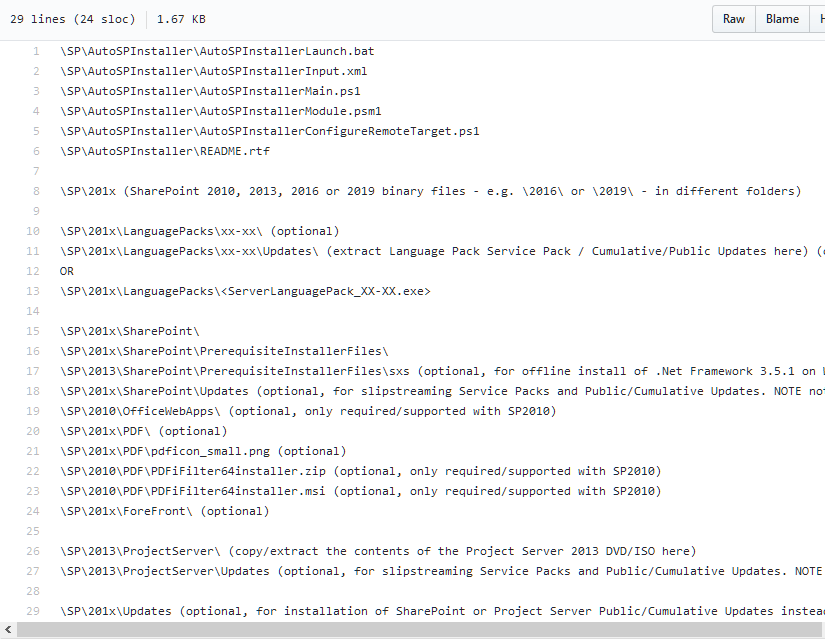The width and height of the screenshot is (825, 640).
Task: Select line number 21
Action: point(33,451)
